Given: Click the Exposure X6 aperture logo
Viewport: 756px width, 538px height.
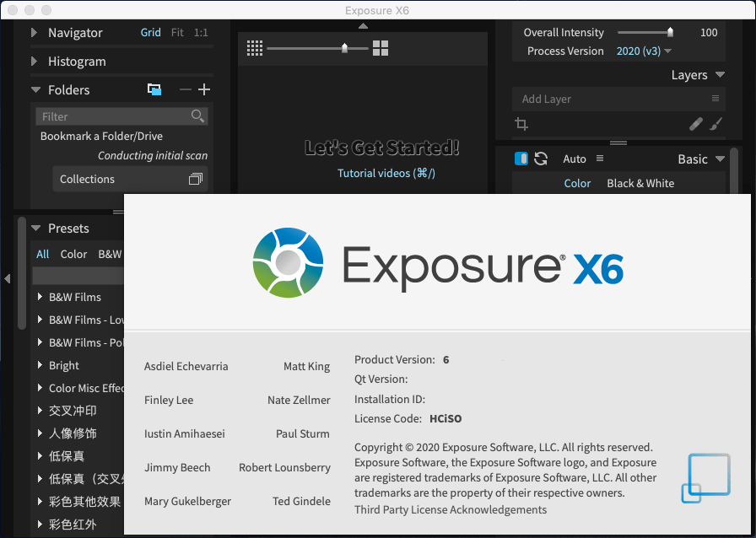Looking at the screenshot, I should coord(288,263).
